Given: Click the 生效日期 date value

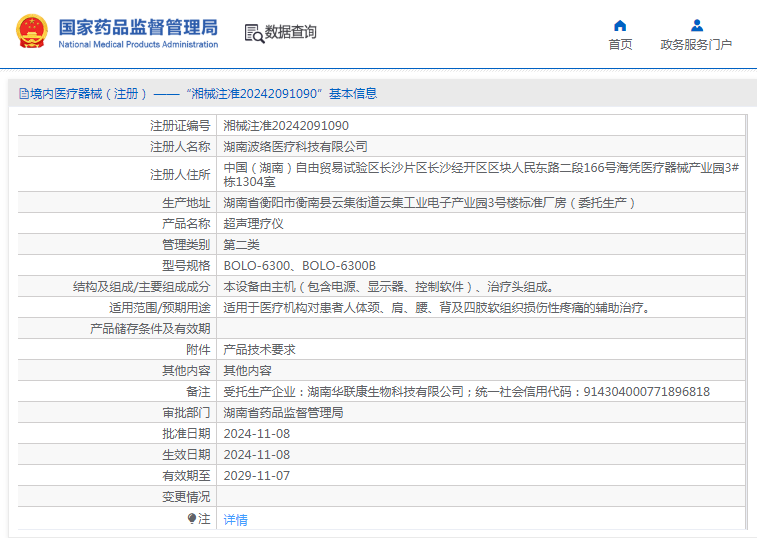Looking at the screenshot, I should (256, 455).
